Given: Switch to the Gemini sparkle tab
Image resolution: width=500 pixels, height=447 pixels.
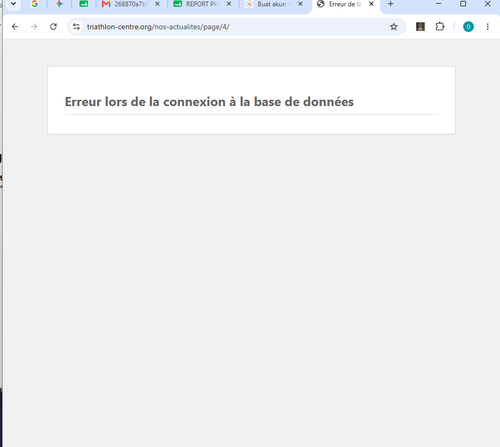Looking at the screenshot, I should click(59, 4).
